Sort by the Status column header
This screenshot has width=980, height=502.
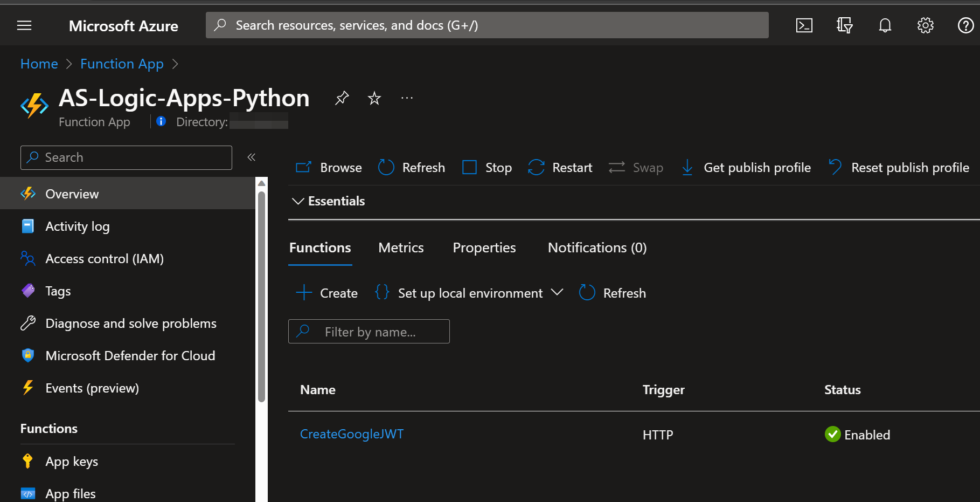842,390
